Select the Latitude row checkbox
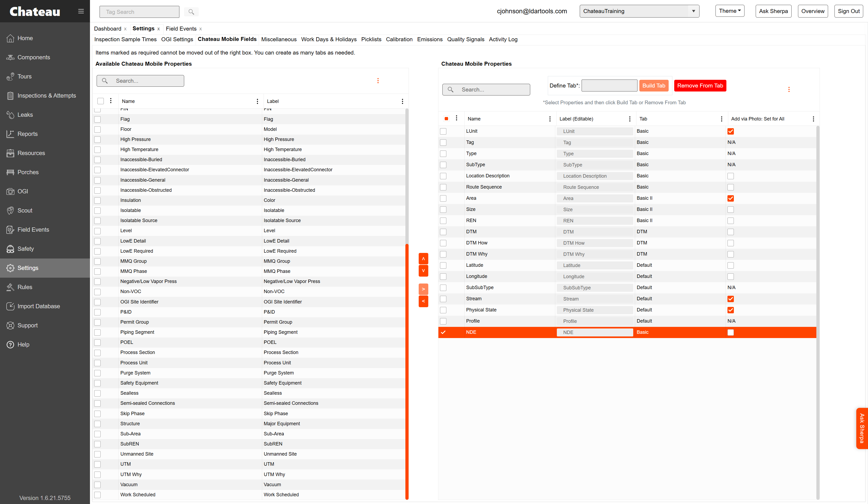The width and height of the screenshot is (868, 504). coord(443,265)
